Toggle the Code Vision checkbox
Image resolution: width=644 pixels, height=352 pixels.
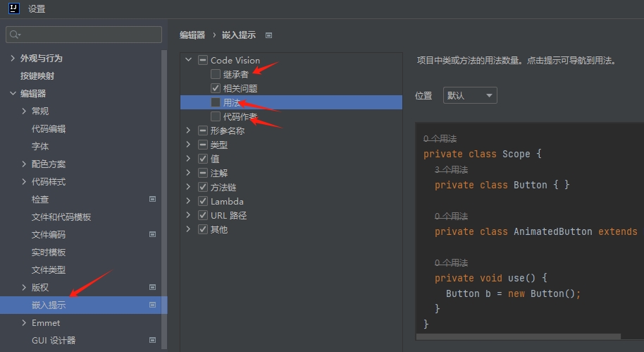click(x=203, y=60)
